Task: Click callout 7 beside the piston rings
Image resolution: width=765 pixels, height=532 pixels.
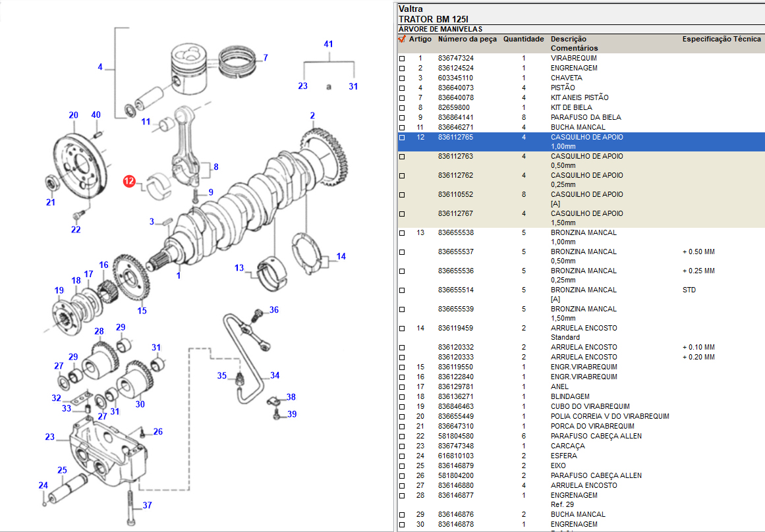Action: [266, 58]
